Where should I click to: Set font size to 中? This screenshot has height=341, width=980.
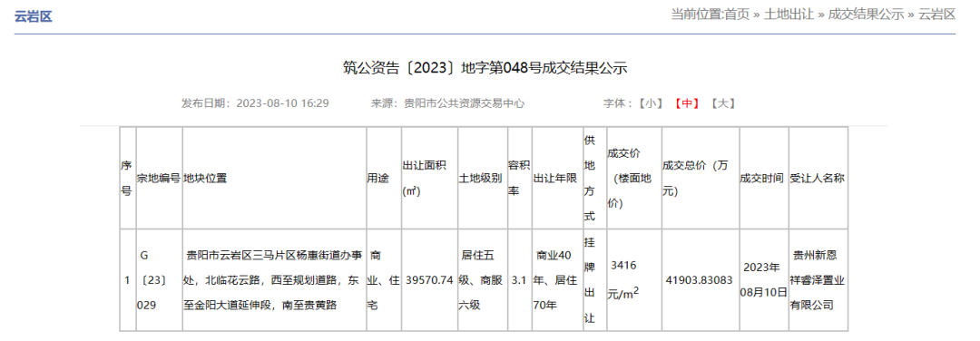687,103
